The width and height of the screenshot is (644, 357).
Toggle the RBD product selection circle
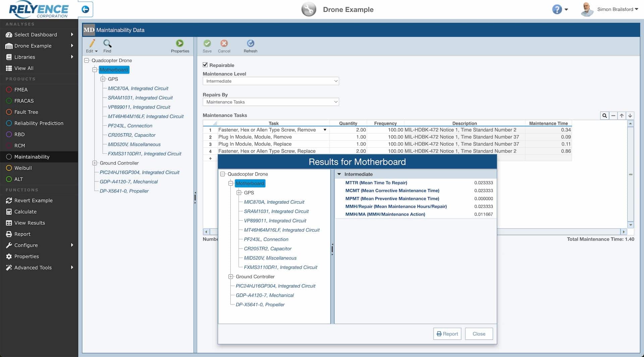tap(8, 134)
